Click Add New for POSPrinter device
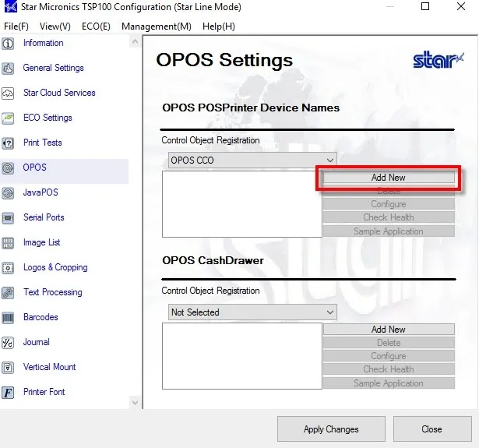This screenshot has width=479, height=448. tap(389, 178)
